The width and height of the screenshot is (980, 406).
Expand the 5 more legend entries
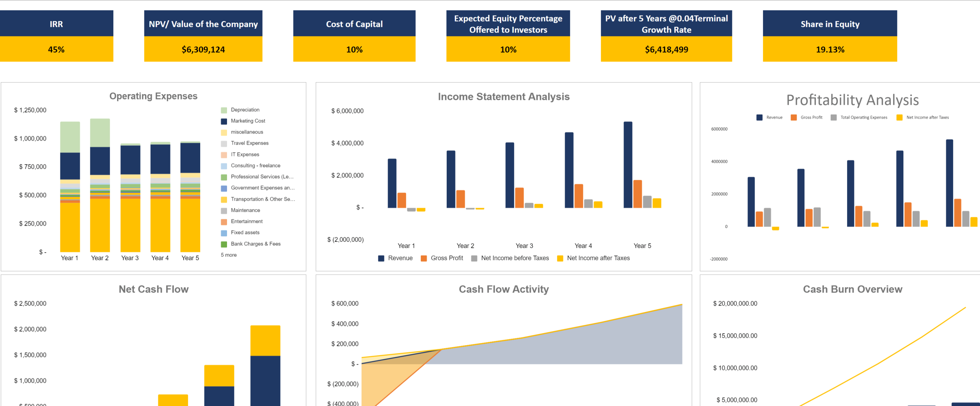[x=228, y=254]
